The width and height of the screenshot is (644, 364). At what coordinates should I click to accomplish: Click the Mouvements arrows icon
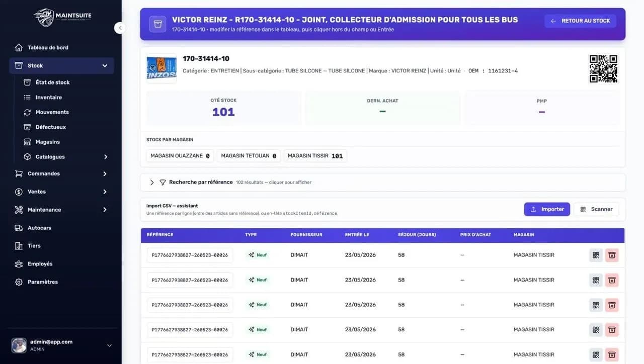(x=27, y=112)
